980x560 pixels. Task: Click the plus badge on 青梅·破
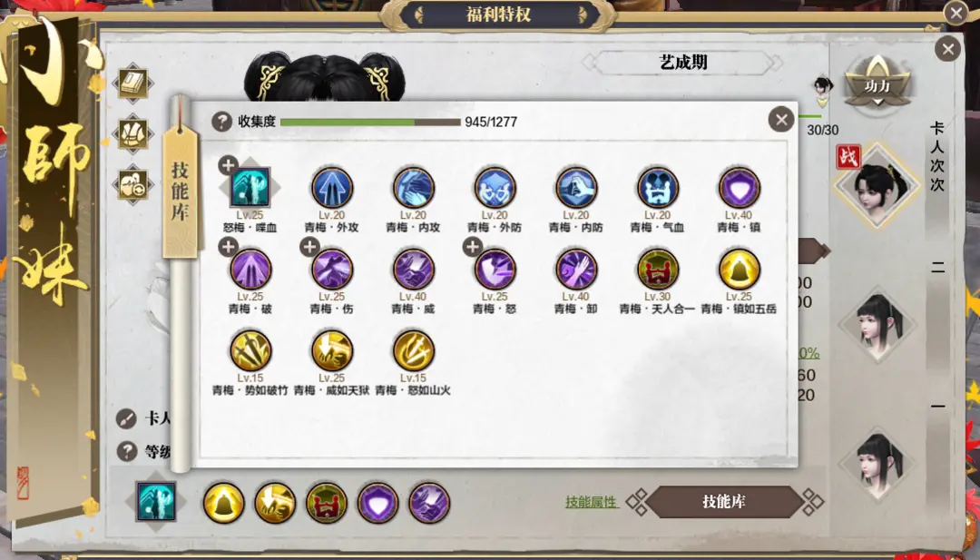(x=228, y=247)
